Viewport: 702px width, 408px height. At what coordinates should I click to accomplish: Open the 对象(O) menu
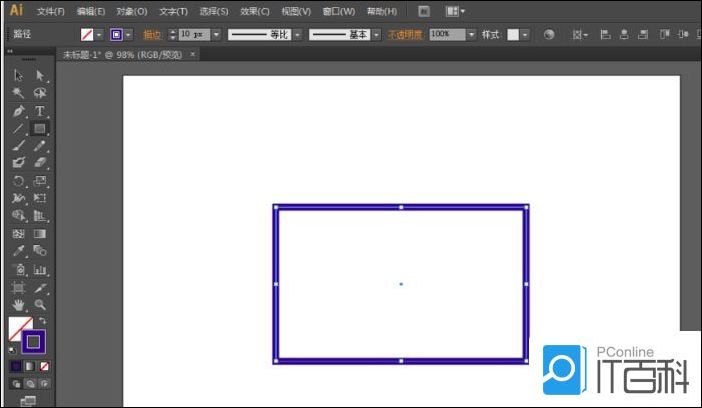(x=132, y=11)
